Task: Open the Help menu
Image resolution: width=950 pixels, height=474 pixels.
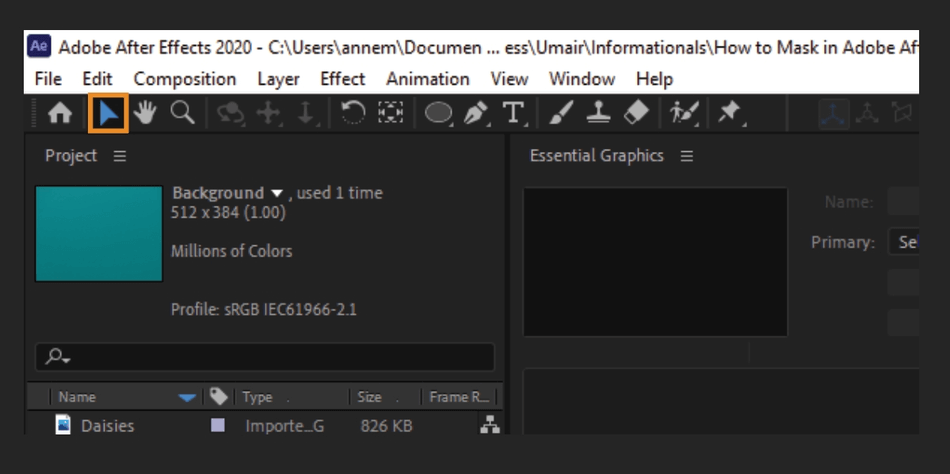Action: tap(654, 79)
